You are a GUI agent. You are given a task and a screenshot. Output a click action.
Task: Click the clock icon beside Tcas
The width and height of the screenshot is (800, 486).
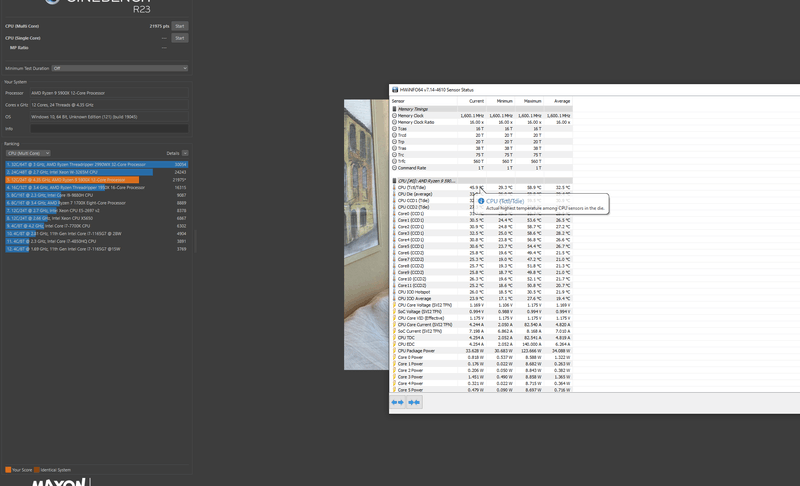394,129
